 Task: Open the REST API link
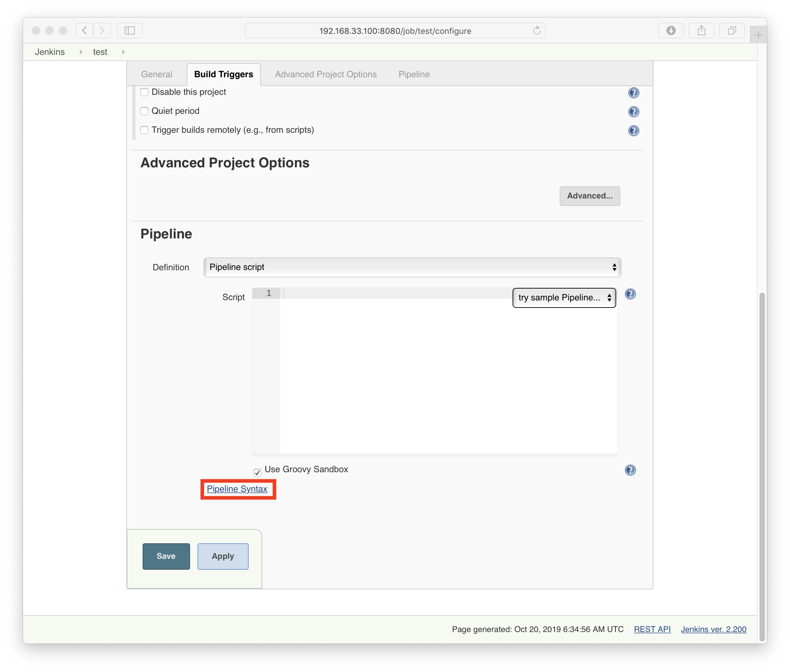pos(652,629)
